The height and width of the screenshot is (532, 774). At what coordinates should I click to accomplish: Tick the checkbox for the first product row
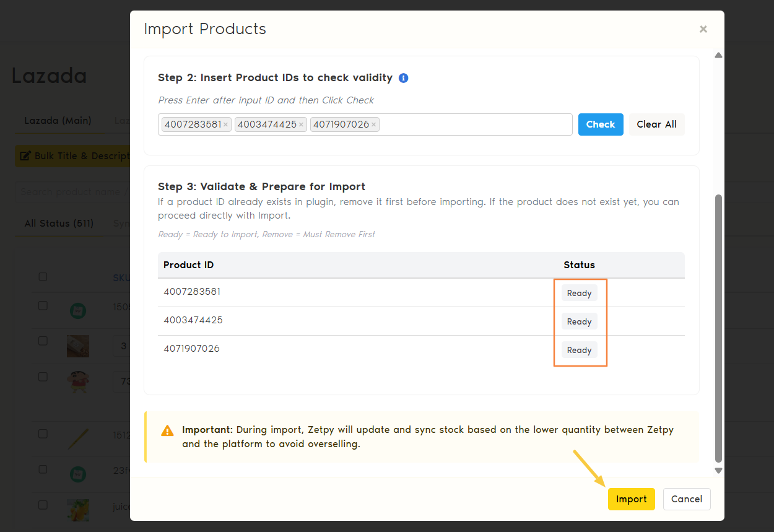(43, 305)
